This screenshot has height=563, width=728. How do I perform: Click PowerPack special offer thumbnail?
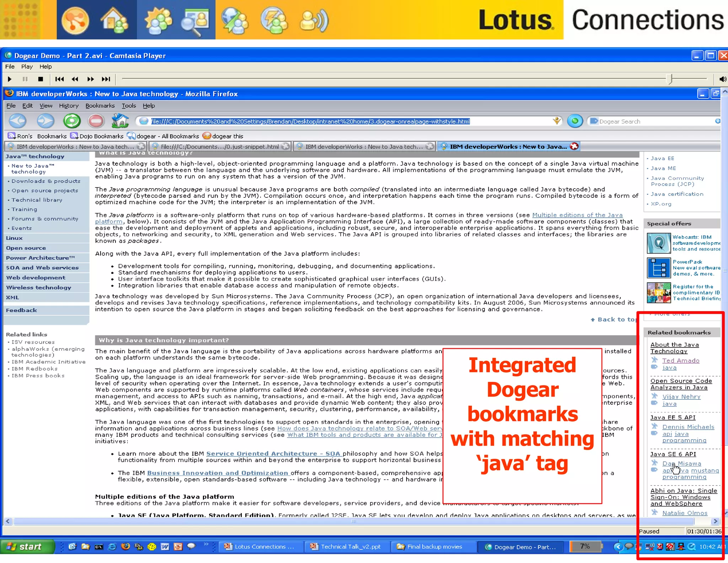point(659,268)
